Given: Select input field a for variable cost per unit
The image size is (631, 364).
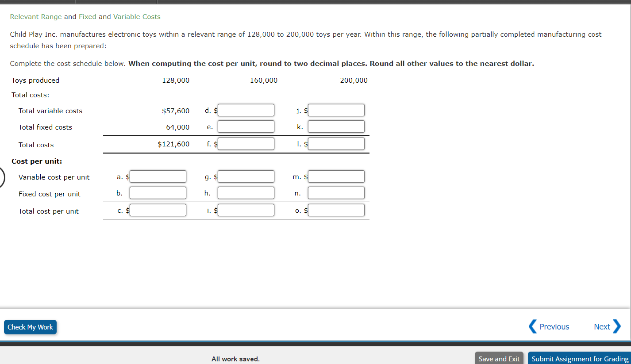Looking at the screenshot, I should 158,176.
